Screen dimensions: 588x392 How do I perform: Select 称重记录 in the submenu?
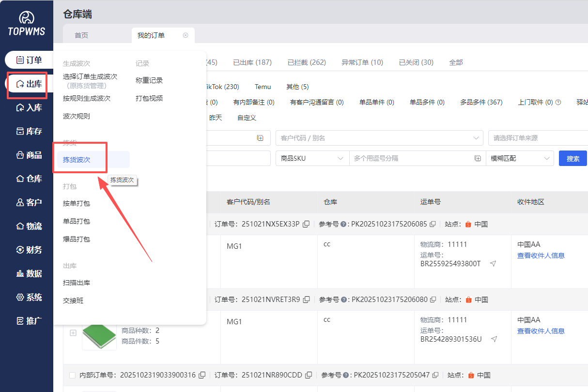[149, 80]
